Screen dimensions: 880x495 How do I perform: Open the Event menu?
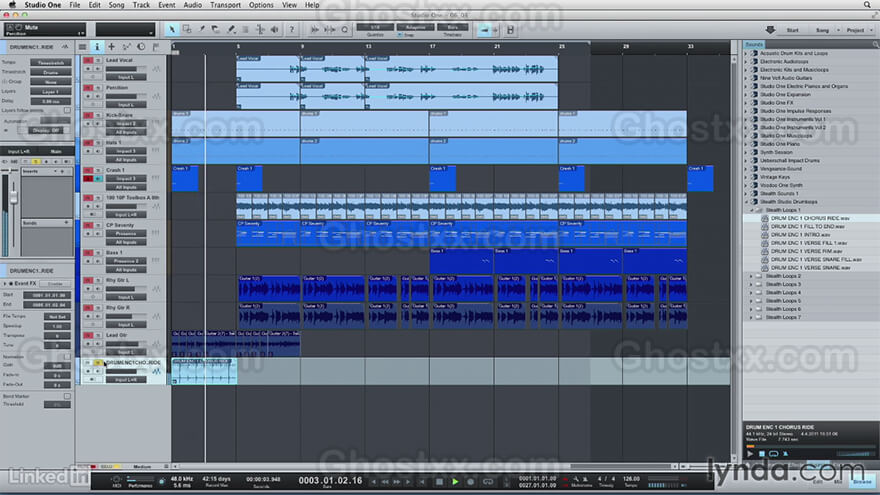[x=167, y=4]
